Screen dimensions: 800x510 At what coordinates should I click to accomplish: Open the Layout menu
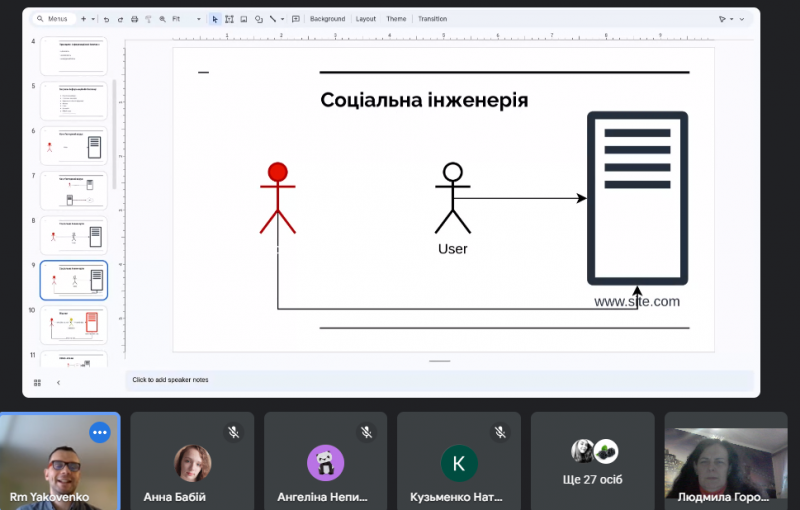pos(365,19)
